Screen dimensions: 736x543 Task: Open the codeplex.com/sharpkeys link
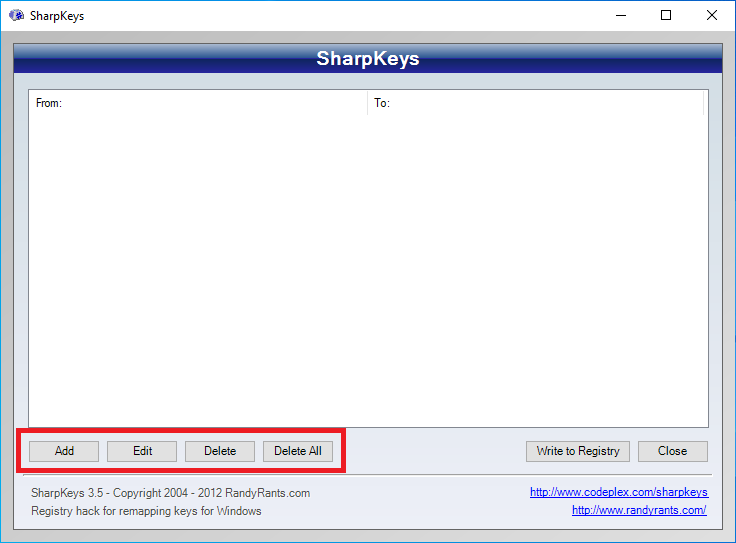point(618,492)
